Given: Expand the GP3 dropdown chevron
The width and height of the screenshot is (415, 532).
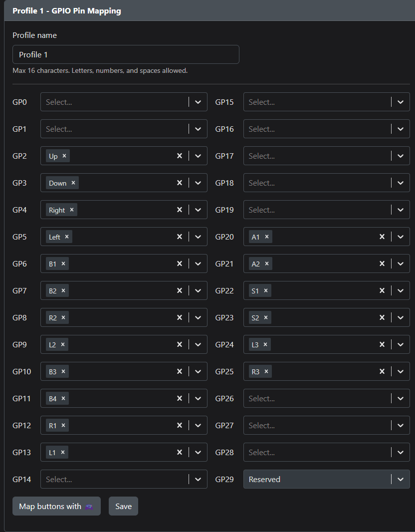Looking at the screenshot, I should click(x=198, y=183).
